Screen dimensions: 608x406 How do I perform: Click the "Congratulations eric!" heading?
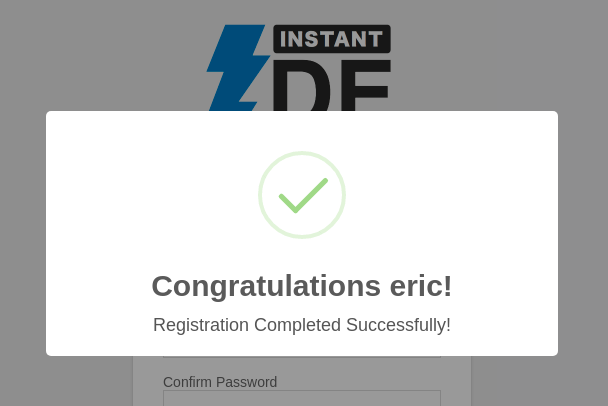302,286
